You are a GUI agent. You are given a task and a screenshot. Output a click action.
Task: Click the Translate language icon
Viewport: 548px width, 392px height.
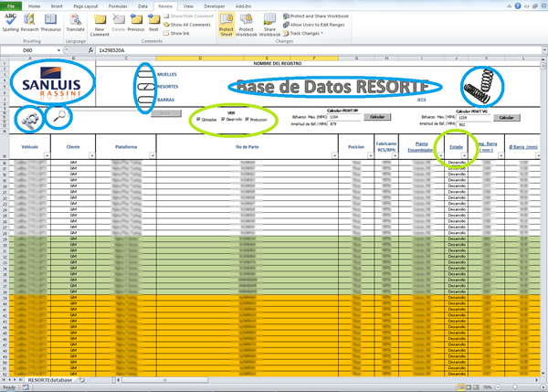(76, 23)
